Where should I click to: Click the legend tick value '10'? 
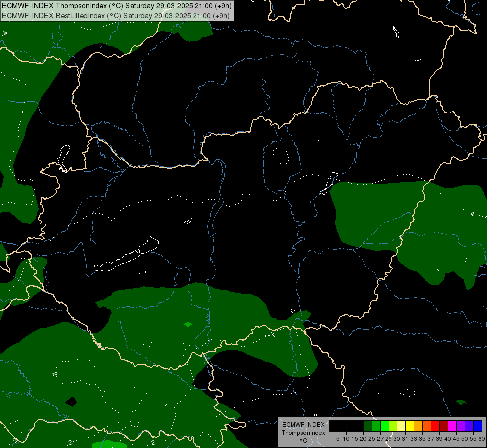[346, 439]
